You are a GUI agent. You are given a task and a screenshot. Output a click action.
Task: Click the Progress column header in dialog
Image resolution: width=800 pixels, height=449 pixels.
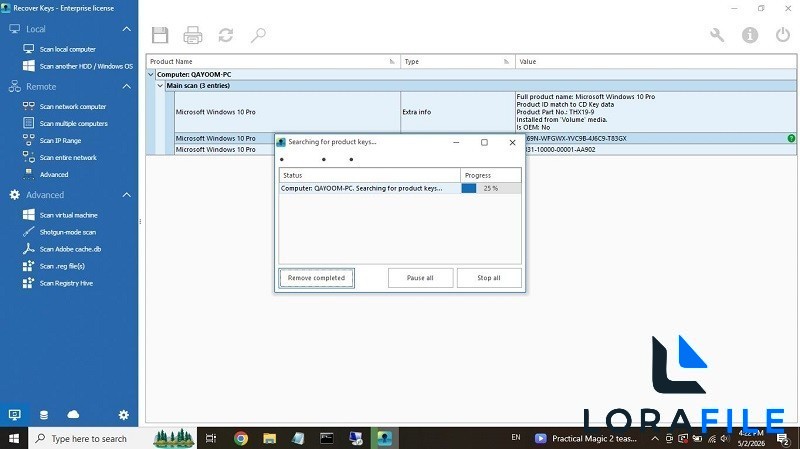[490, 175]
